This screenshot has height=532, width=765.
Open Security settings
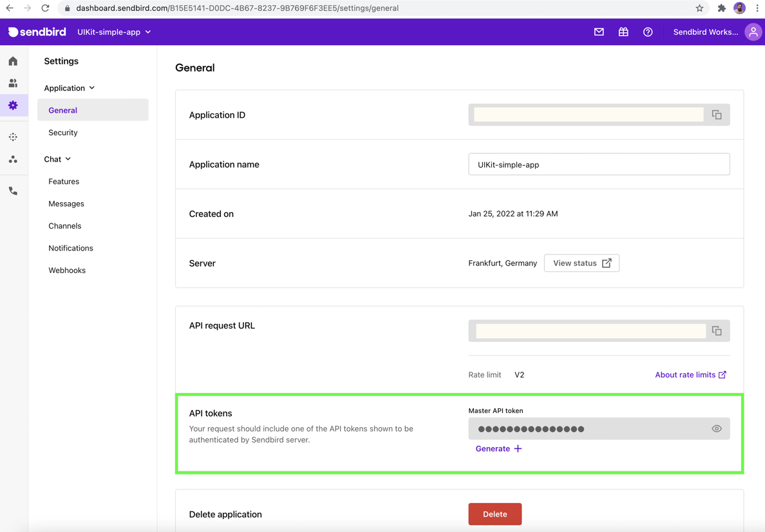(63, 132)
